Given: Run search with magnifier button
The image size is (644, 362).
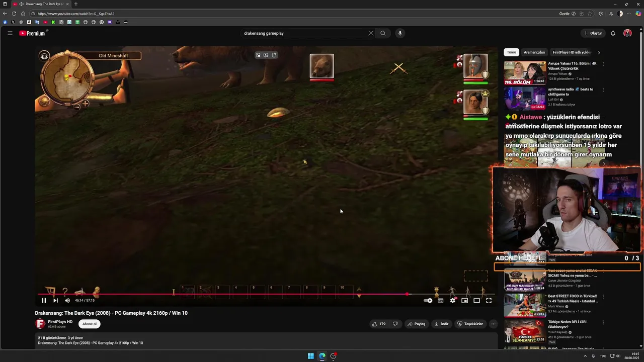Looking at the screenshot, I should [x=383, y=33].
